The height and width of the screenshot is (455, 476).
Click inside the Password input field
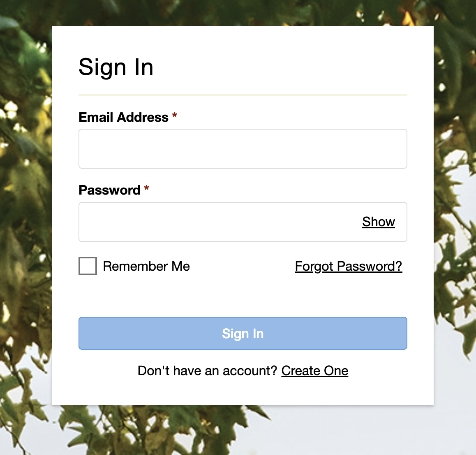tap(206, 222)
